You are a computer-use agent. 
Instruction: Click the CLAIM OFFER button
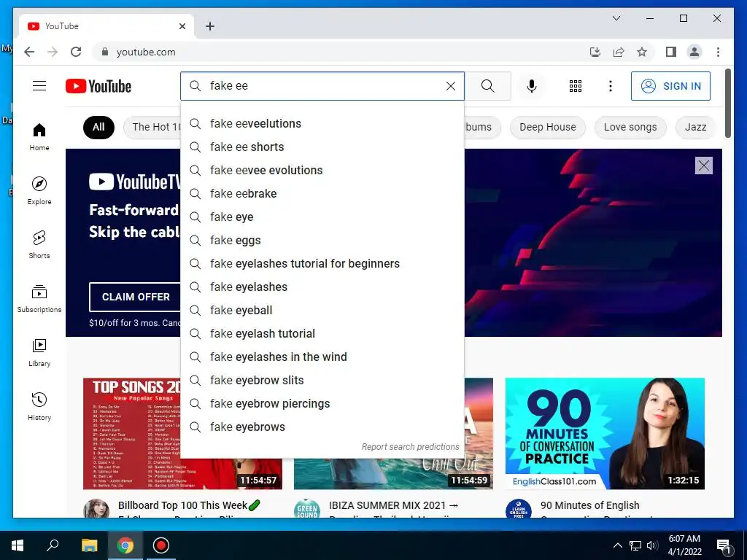pos(136,297)
